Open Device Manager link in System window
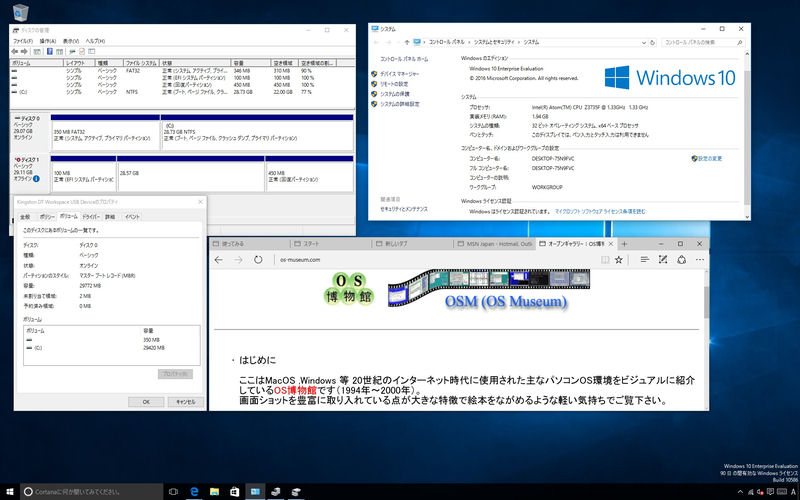800x500 pixels. [x=399, y=74]
